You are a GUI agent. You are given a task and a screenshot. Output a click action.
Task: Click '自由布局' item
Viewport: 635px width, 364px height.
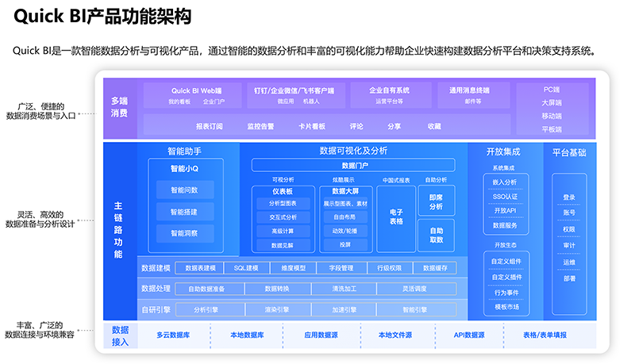[345, 217]
